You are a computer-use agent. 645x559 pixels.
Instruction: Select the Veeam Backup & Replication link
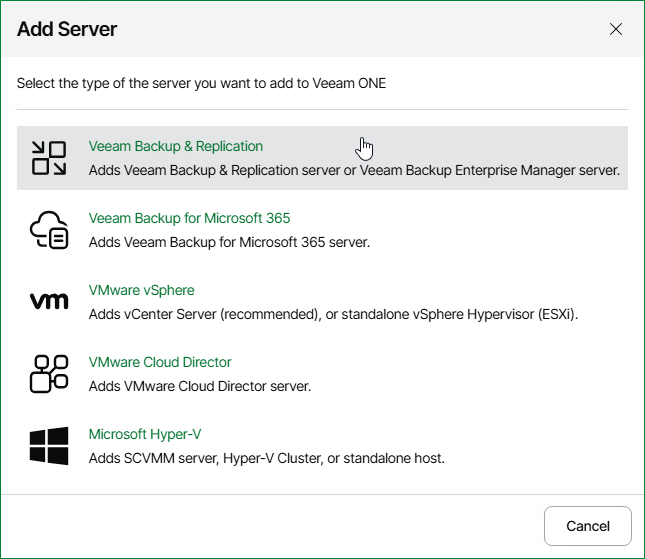click(176, 146)
